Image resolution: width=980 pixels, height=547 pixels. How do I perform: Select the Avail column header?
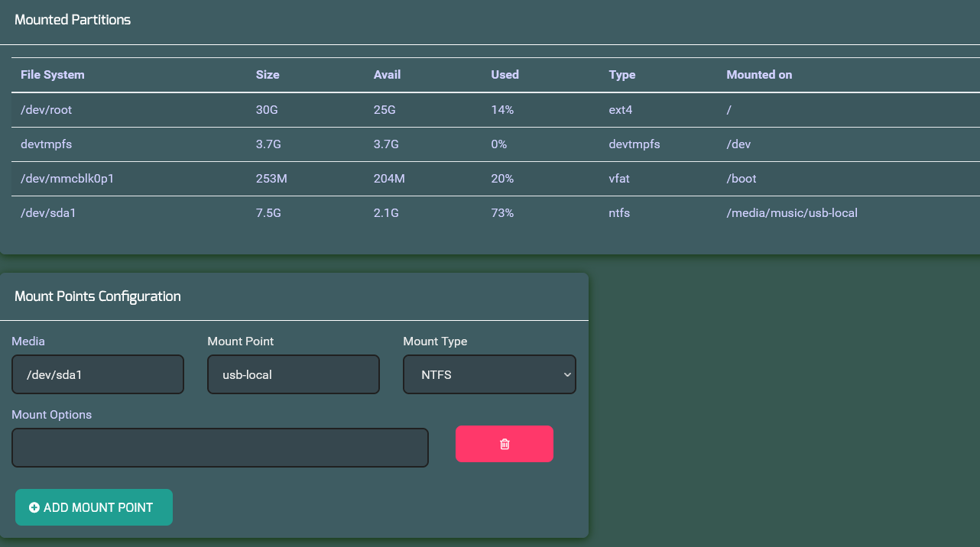(x=387, y=75)
